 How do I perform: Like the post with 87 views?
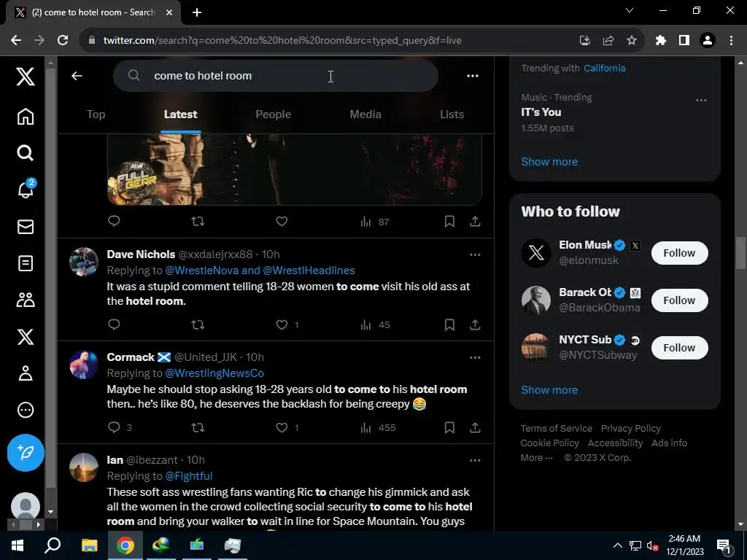[x=282, y=221]
